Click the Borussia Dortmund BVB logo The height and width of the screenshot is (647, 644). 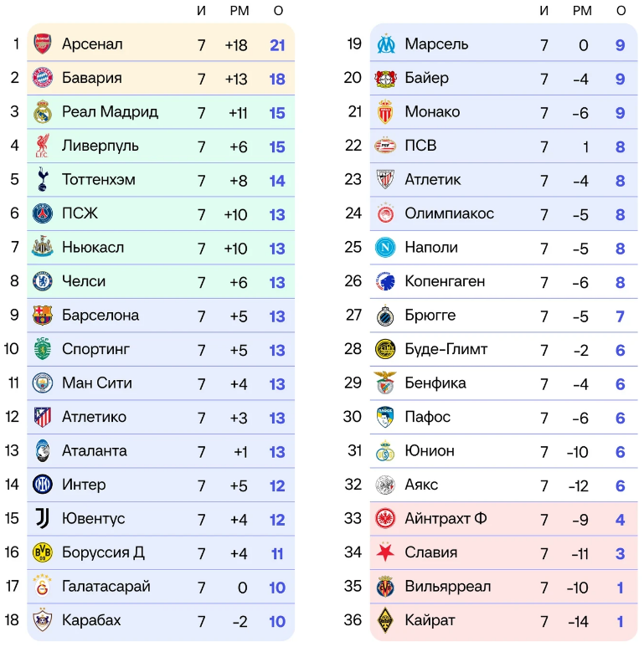pyautogui.click(x=42, y=552)
